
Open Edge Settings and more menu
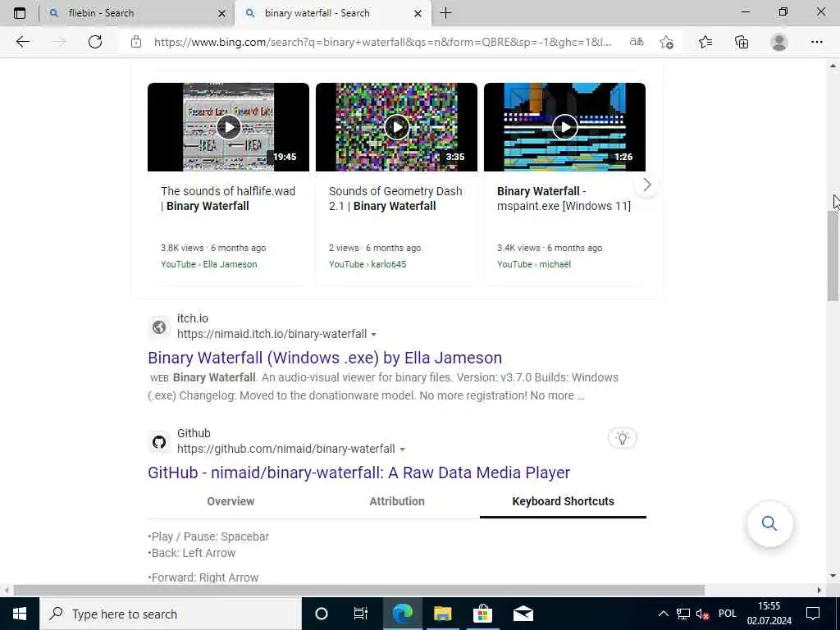point(816,42)
